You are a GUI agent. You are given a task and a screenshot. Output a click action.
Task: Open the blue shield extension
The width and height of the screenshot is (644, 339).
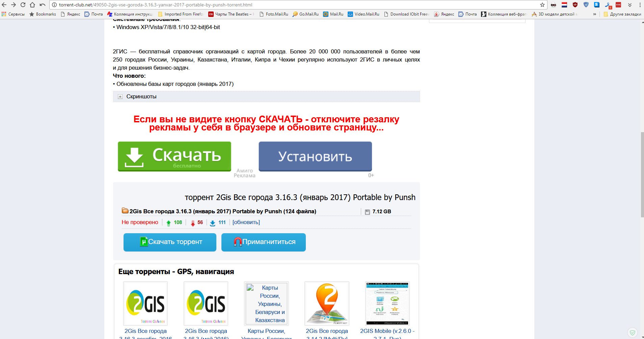click(586, 5)
